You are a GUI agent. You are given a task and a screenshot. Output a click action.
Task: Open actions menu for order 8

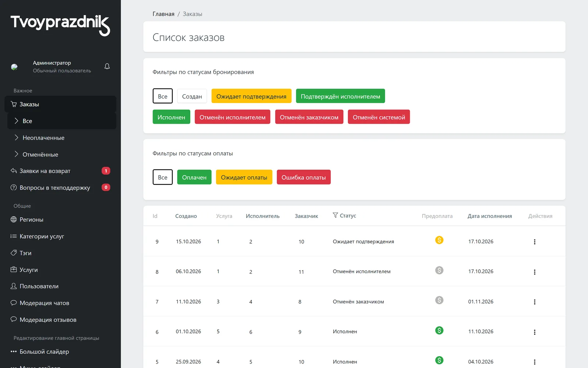(x=534, y=272)
